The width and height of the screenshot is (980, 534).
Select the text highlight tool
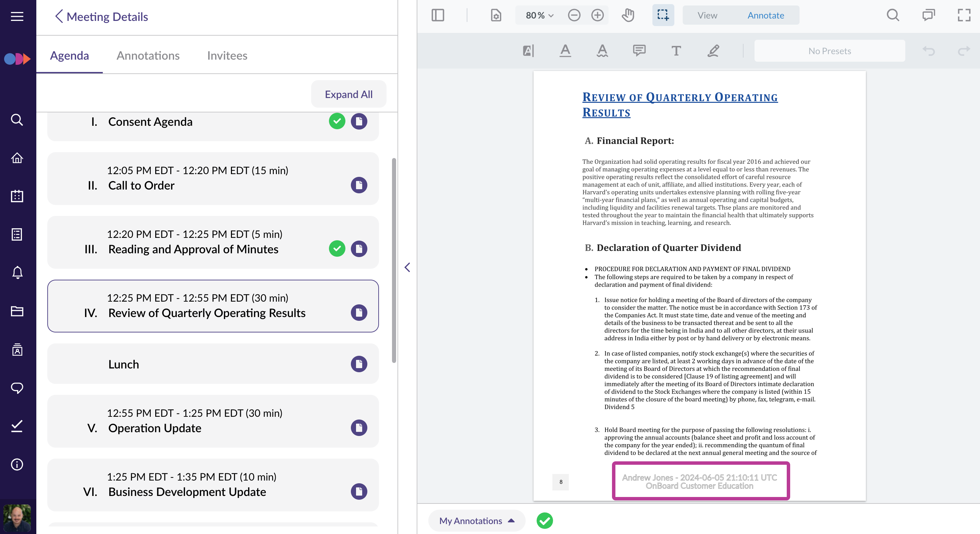[x=528, y=51]
